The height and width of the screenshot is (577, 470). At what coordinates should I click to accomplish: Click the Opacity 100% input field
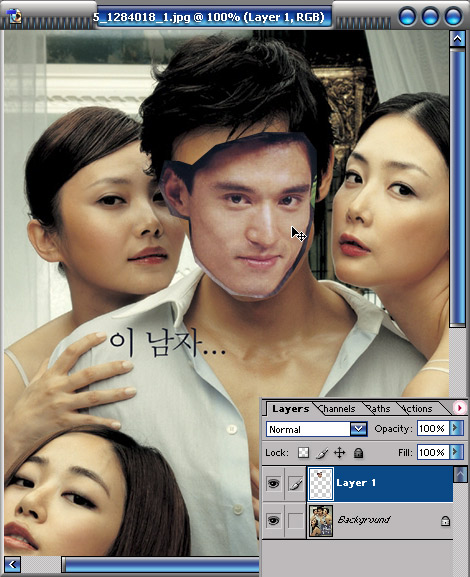click(433, 429)
